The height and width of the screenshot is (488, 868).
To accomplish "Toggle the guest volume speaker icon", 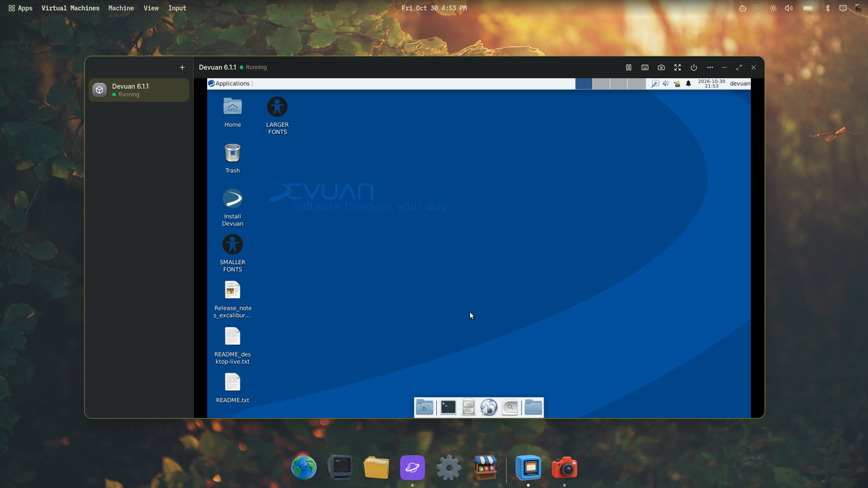I will click(666, 84).
